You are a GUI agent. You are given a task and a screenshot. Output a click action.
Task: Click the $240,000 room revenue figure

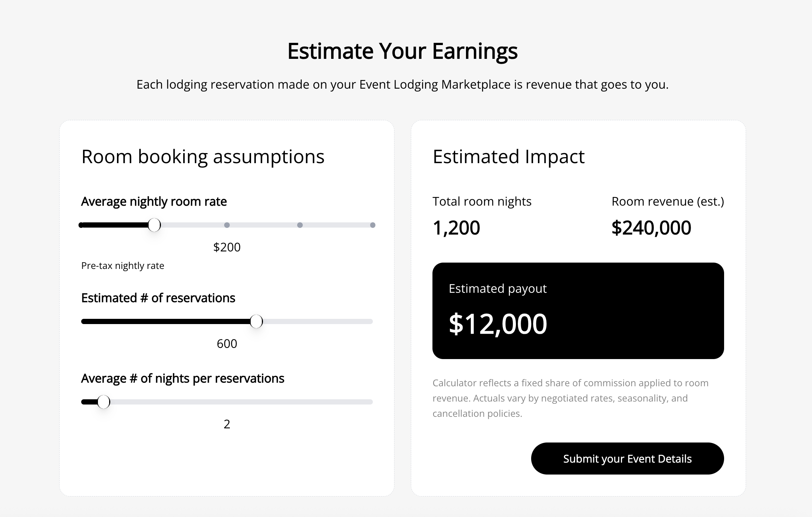pyautogui.click(x=651, y=228)
